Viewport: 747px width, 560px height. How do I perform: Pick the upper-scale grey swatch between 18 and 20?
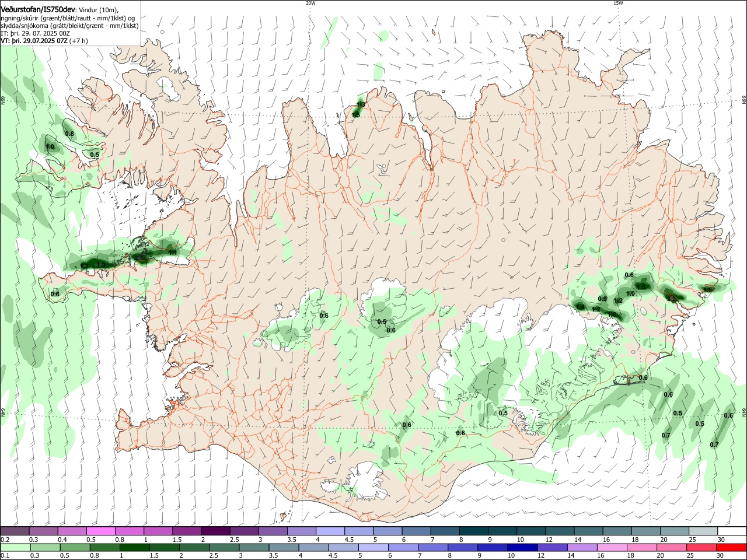[x=645, y=531]
